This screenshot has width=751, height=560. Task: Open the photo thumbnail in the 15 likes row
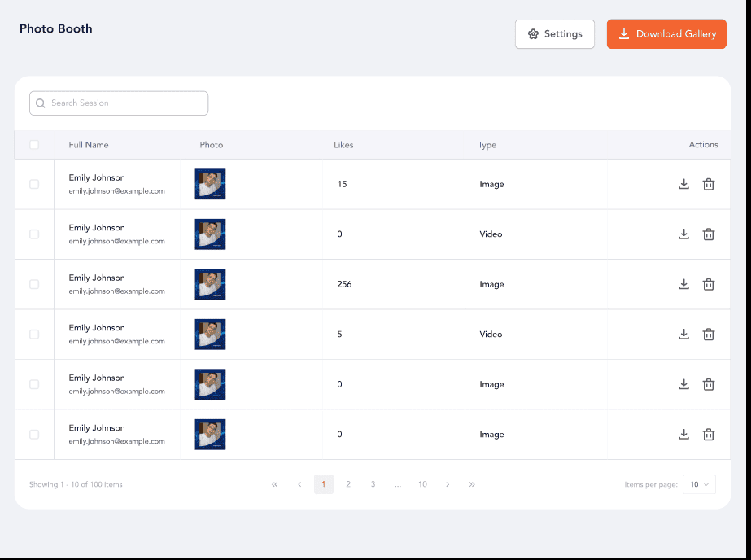[x=210, y=184]
